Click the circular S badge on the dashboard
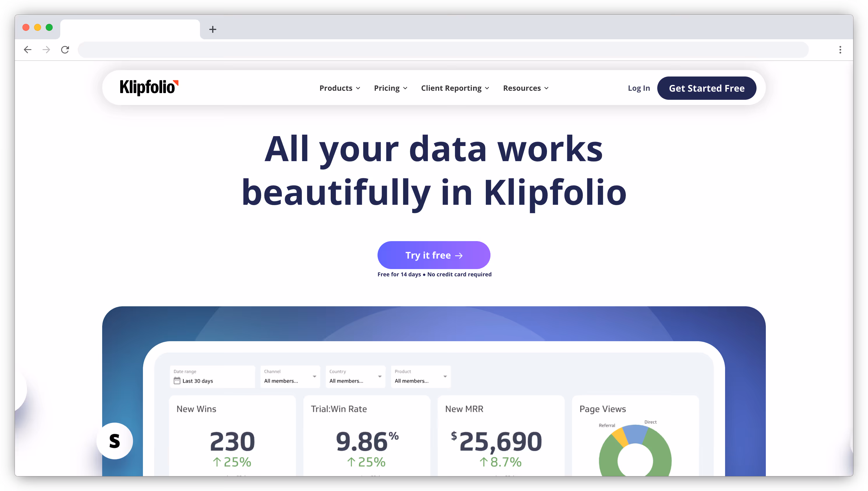Image resolution: width=868 pixels, height=491 pixels. pyautogui.click(x=115, y=440)
